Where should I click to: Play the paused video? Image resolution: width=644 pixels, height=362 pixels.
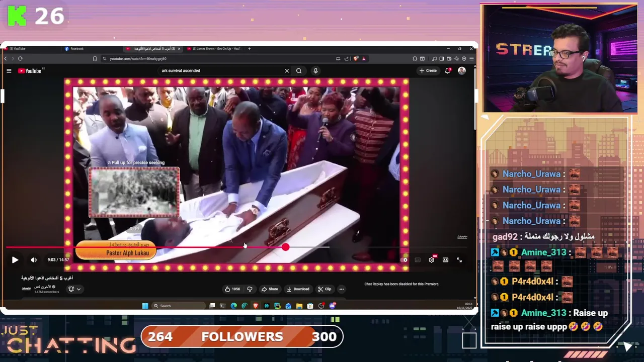tap(15, 260)
